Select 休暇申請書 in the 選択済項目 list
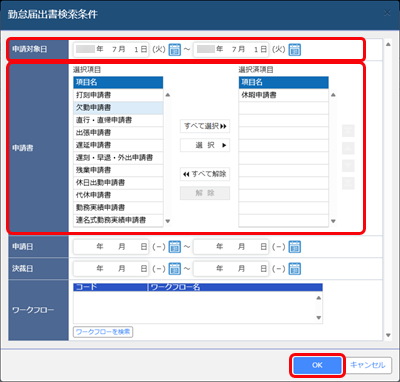 click(x=284, y=95)
